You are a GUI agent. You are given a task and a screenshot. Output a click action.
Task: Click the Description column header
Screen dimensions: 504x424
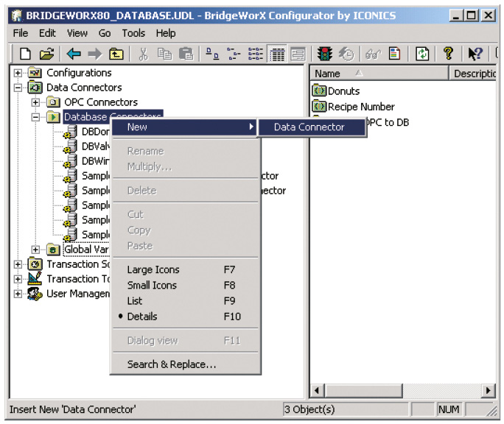click(473, 74)
